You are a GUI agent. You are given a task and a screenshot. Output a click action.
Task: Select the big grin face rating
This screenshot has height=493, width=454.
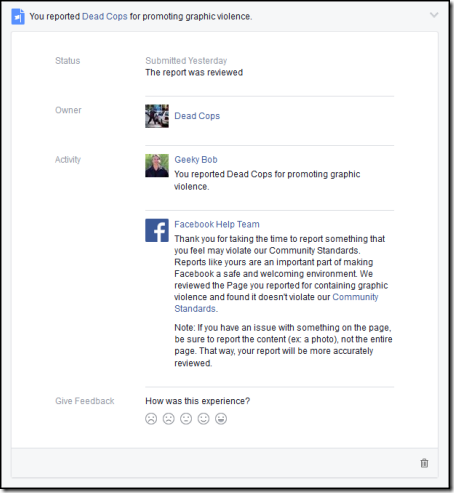221,418
